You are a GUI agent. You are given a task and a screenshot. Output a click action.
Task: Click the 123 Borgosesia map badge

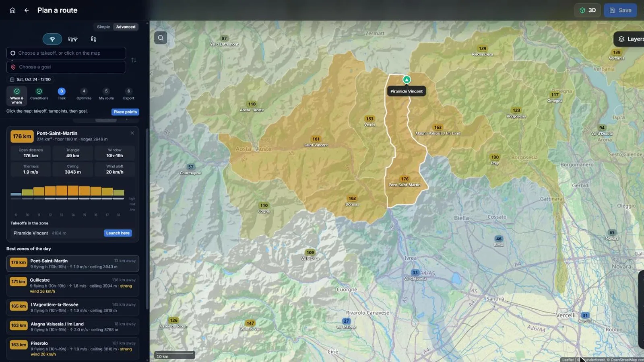click(x=516, y=110)
